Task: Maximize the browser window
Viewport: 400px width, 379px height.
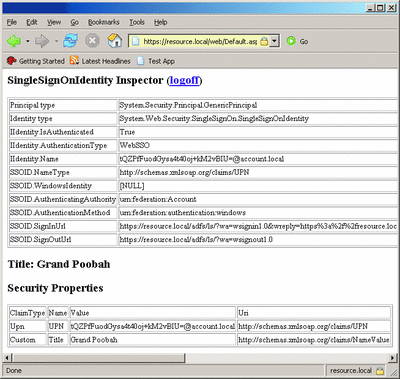Action: [380, 8]
